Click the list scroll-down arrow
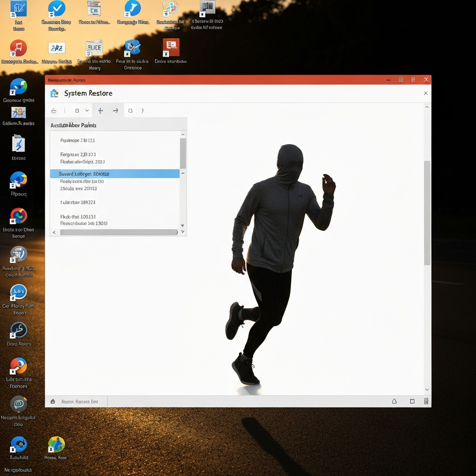 point(183,225)
